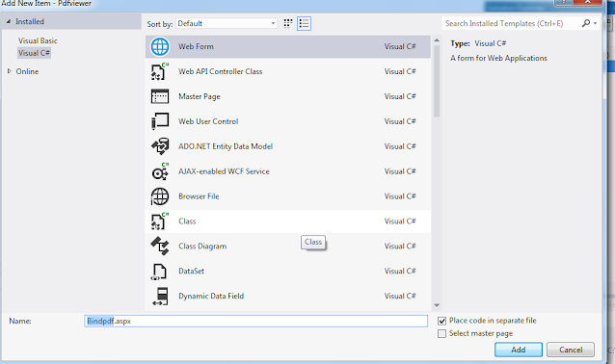Select Visual C# in the tree
615x364 pixels.
click(34, 53)
